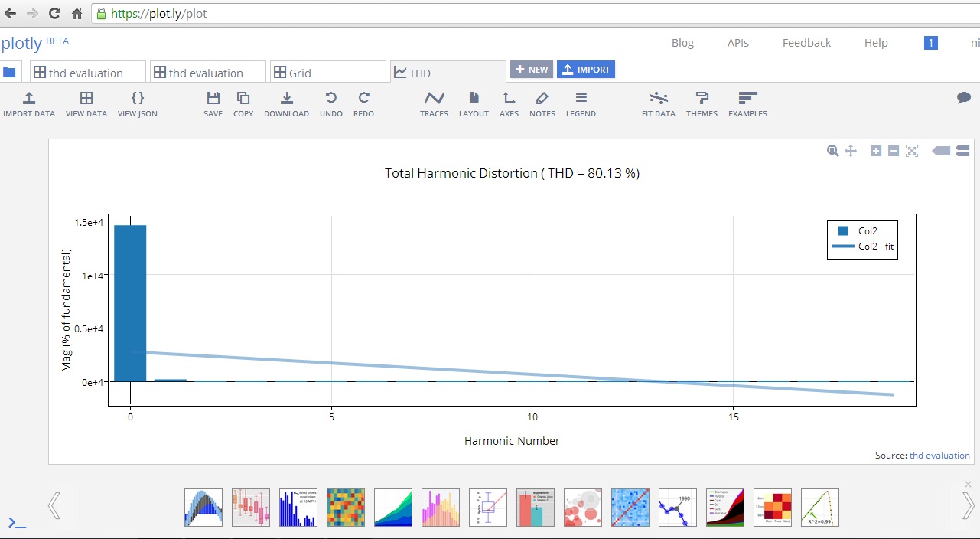Open the thd evaluation source link
This screenshot has width=980, height=539.
pos(939,455)
